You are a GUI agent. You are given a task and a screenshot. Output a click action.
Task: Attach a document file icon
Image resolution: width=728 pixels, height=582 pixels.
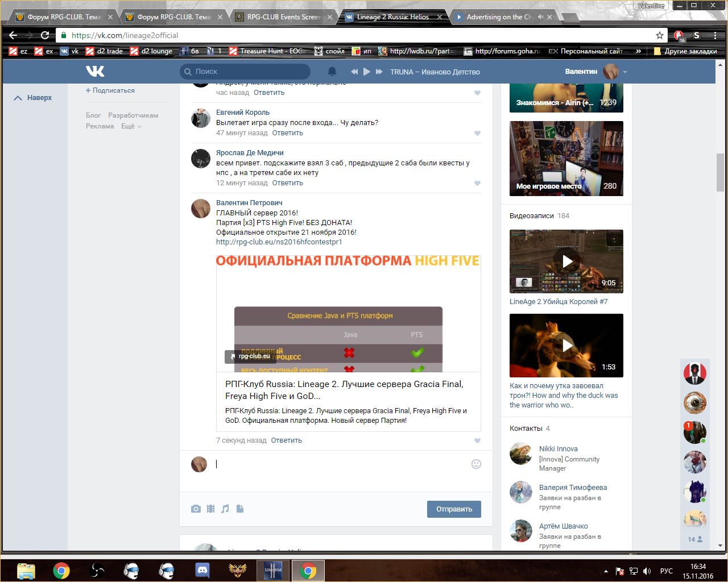click(240, 509)
